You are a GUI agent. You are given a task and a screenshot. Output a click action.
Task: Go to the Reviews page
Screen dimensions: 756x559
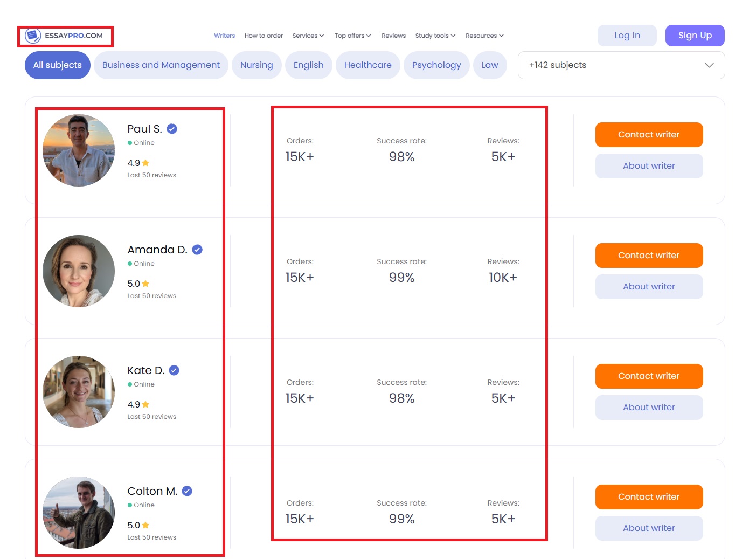[x=393, y=36]
